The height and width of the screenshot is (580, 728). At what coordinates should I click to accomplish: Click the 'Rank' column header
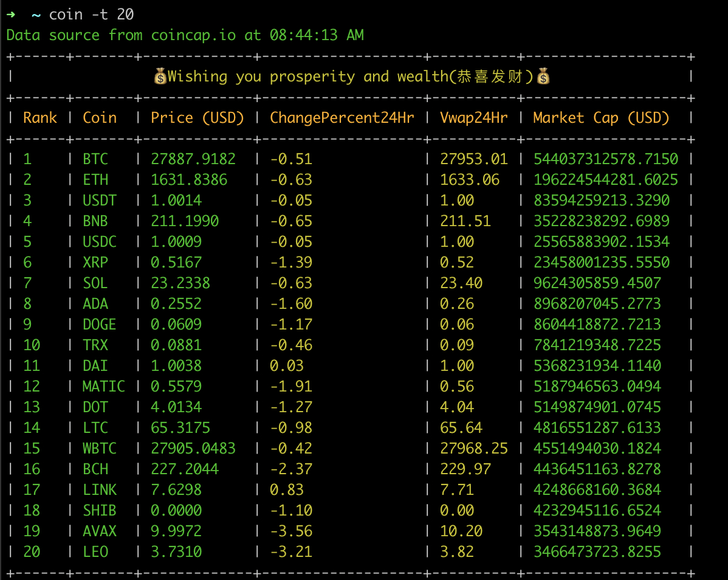[40, 118]
